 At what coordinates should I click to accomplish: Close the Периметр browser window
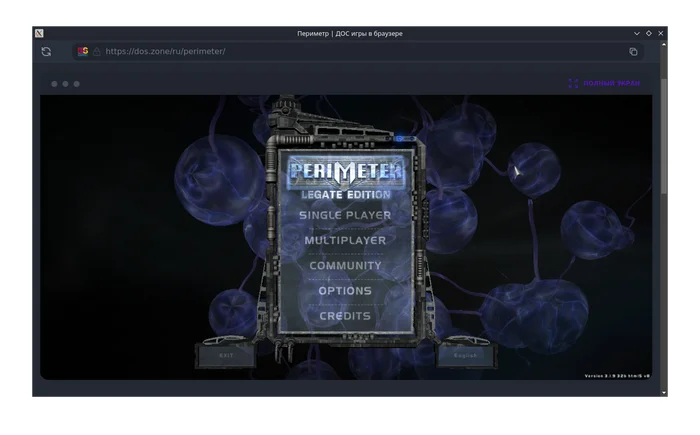661,33
